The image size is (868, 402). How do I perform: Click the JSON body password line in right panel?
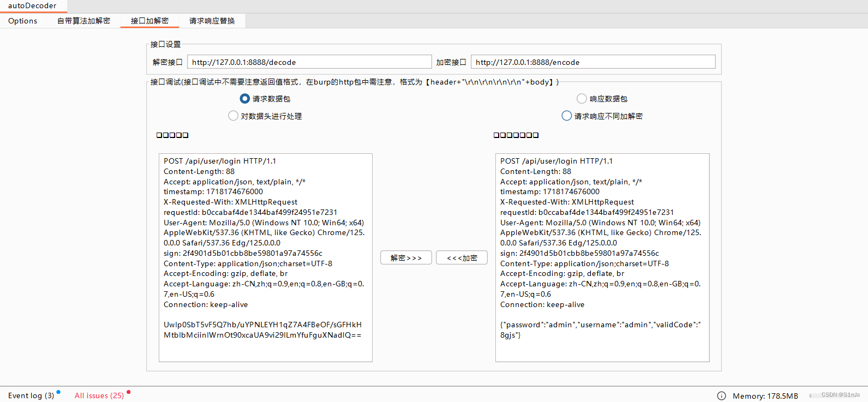601,329
